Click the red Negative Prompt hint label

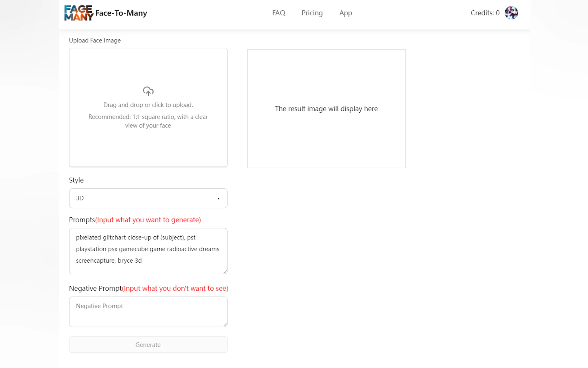click(175, 289)
